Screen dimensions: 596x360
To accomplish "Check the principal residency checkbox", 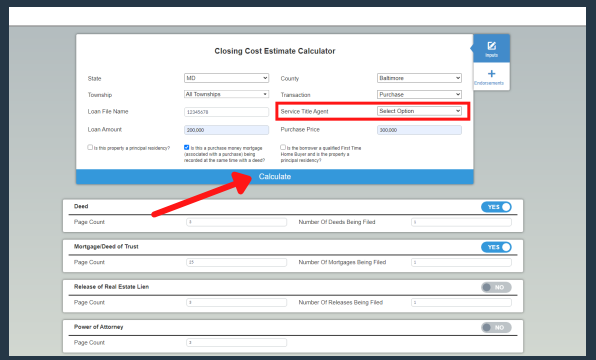I will coord(90,147).
